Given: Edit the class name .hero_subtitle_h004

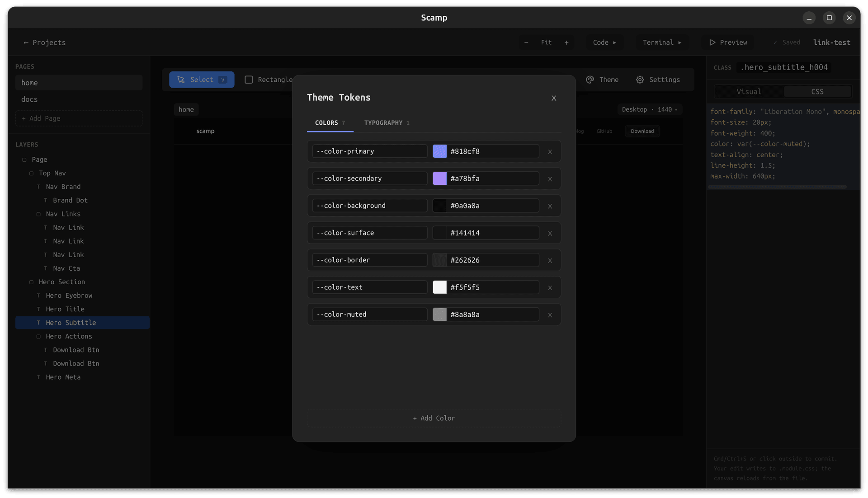Looking at the screenshot, I should click(x=784, y=67).
